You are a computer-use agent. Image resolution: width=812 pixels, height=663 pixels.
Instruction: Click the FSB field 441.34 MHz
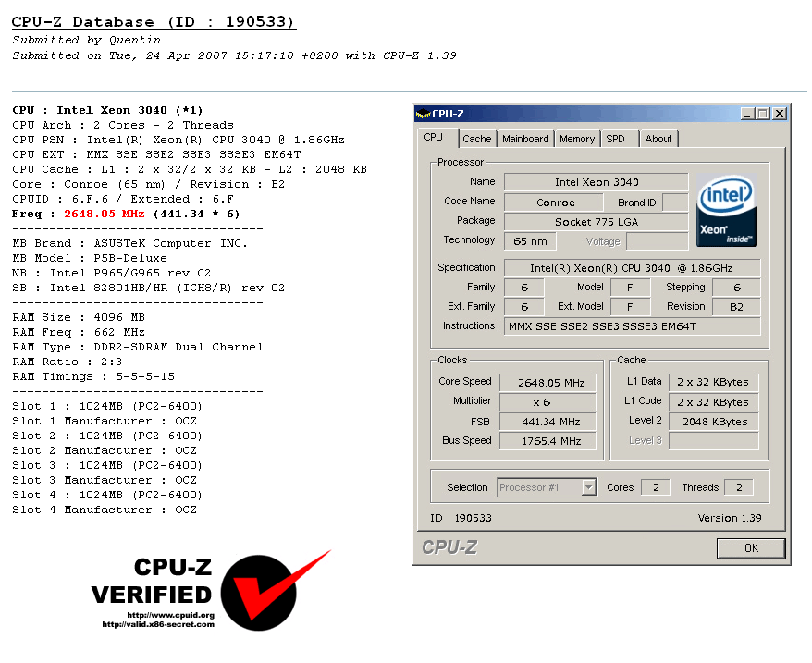coord(547,422)
